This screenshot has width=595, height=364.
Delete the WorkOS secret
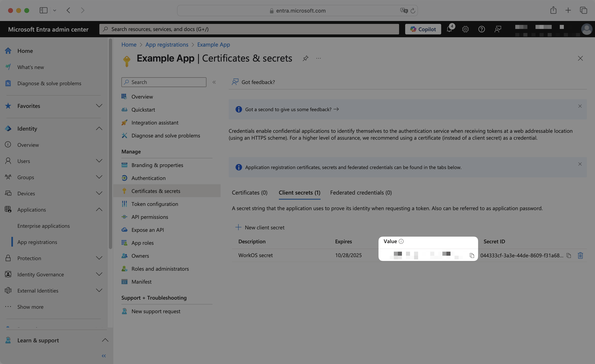(580, 255)
